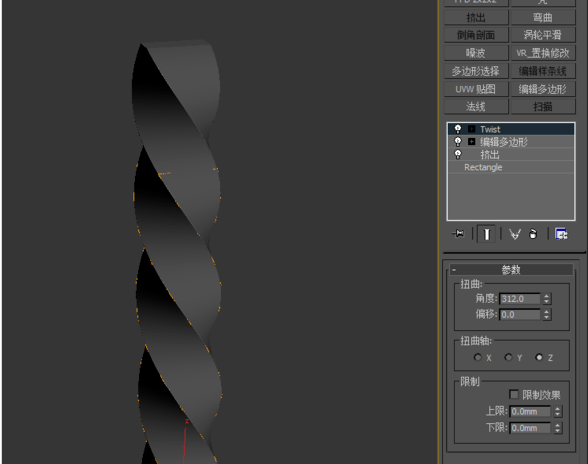Apply the 噪波 modifier button
This screenshot has width=588, height=464.
pos(476,53)
